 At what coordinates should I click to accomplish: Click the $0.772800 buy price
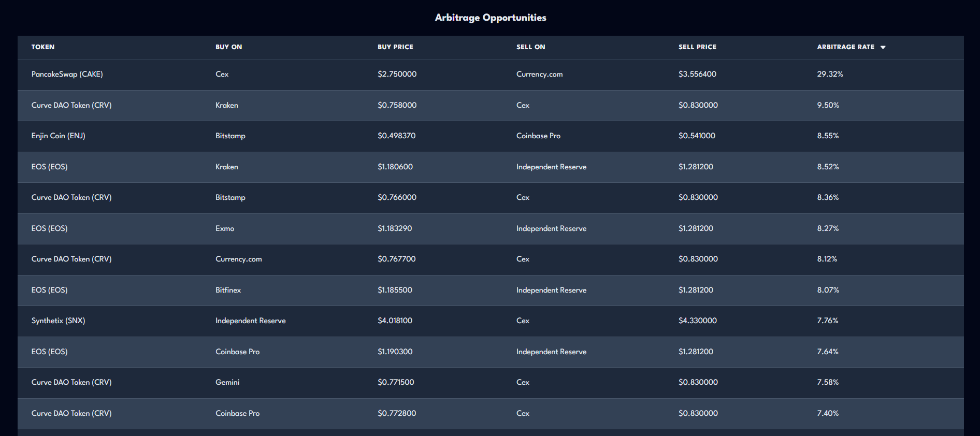(397, 413)
